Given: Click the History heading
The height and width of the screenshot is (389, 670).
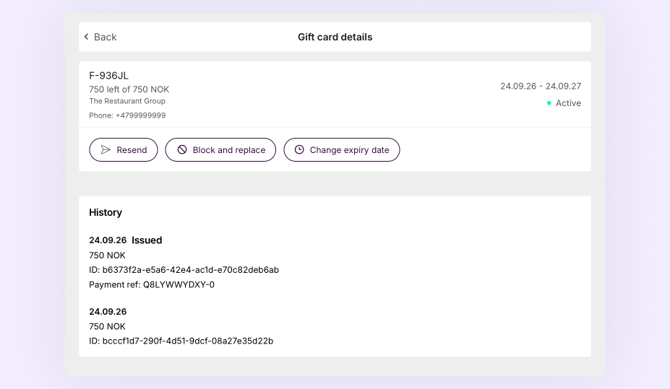Looking at the screenshot, I should click(x=106, y=212).
